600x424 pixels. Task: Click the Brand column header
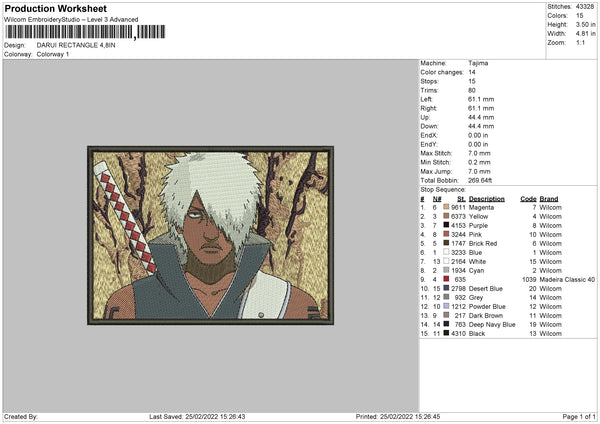549,198
